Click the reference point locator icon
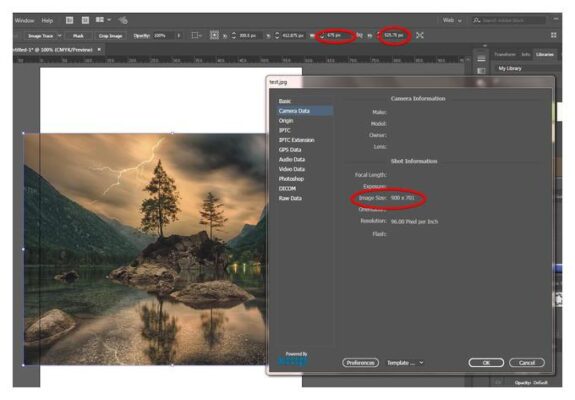The width and height of the screenshot is (575, 400). [x=214, y=35]
